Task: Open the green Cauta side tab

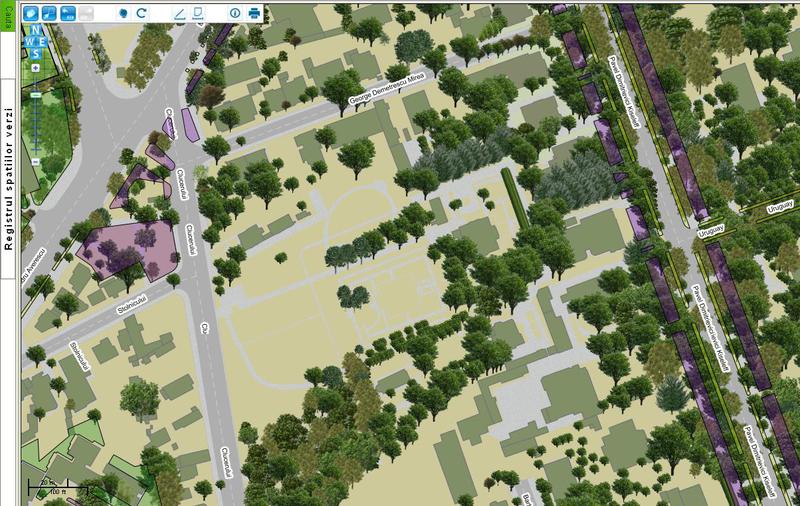Action: point(8,15)
